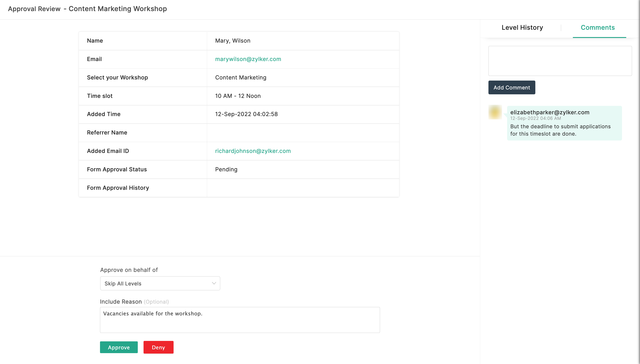Screen dimensions: 640x364
Task: Open the Skip All Levels dropdown
Action: coord(160,283)
